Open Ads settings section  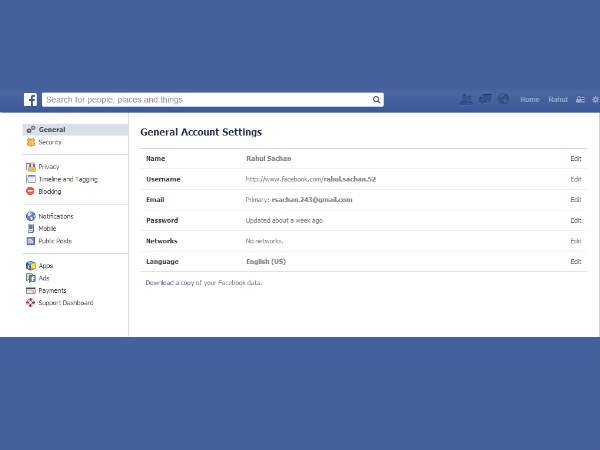(x=44, y=278)
